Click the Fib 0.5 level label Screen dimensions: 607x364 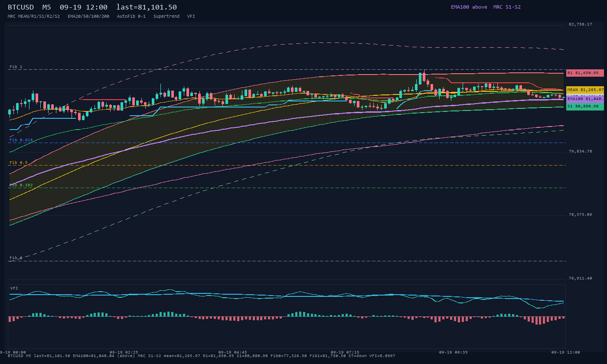[x=19, y=162]
